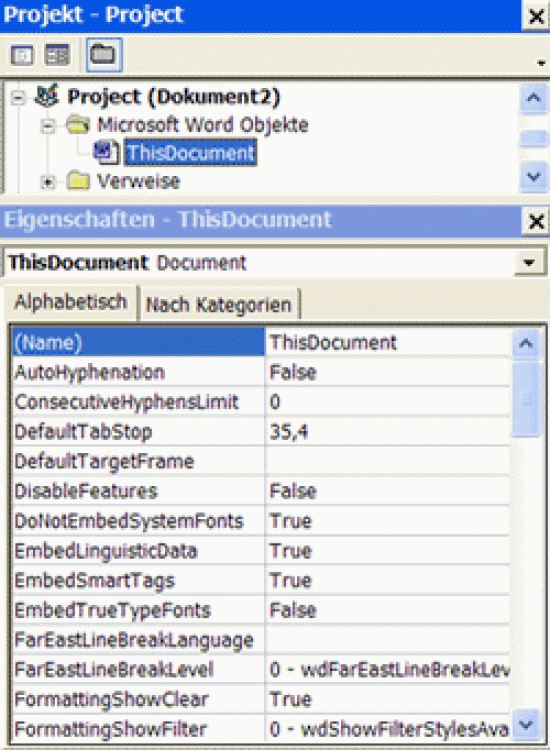Open the ThisDocument object dropdown
Viewport: 550px width, 750px height.
(529, 263)
